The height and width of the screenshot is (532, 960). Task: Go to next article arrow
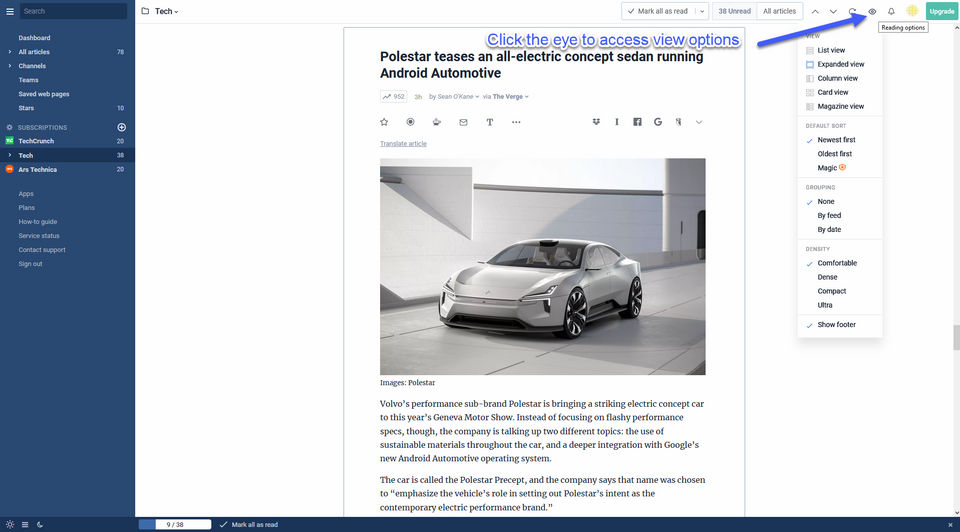[833, 12]
